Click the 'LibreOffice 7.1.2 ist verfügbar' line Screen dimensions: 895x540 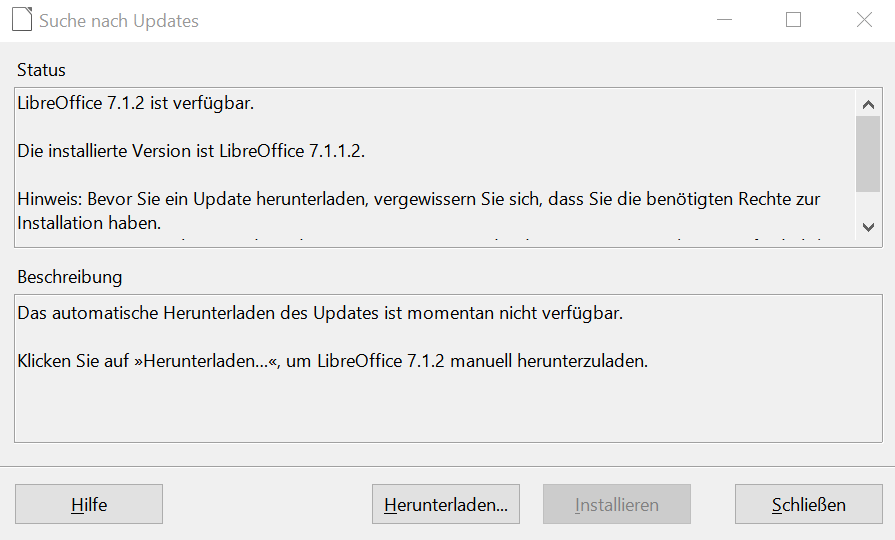tap(136, 103)
